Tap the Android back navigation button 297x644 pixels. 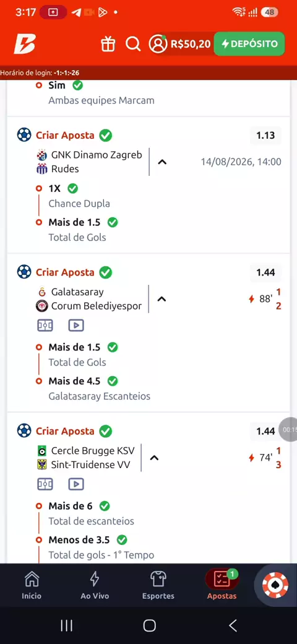(x=233, y=625)
